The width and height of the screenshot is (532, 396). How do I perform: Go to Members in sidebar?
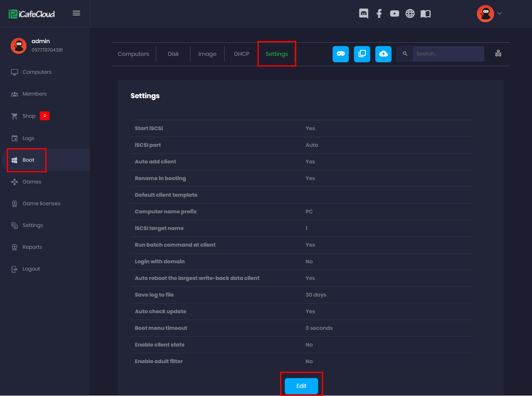(x=35, y=94)
